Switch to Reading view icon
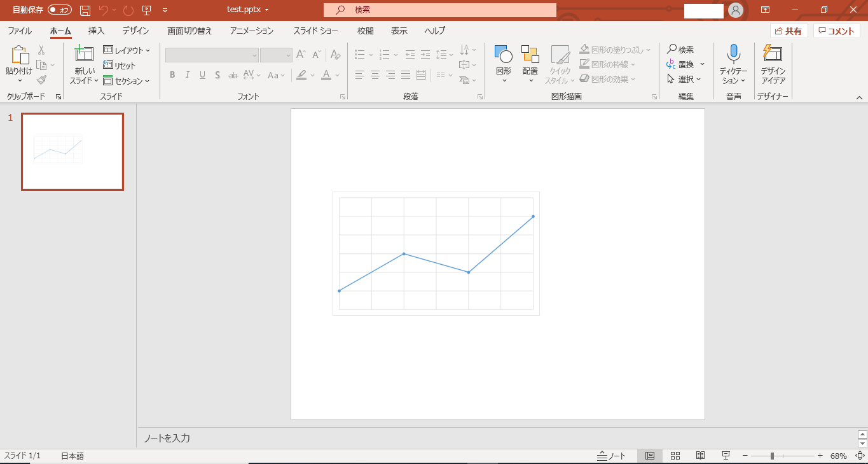The image size is (868, 464). [700, 456]
